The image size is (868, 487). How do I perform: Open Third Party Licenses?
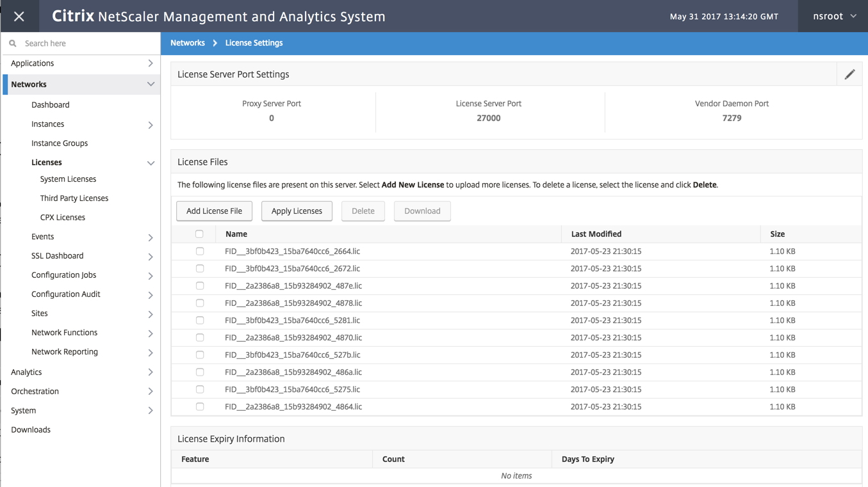(74, 198)
